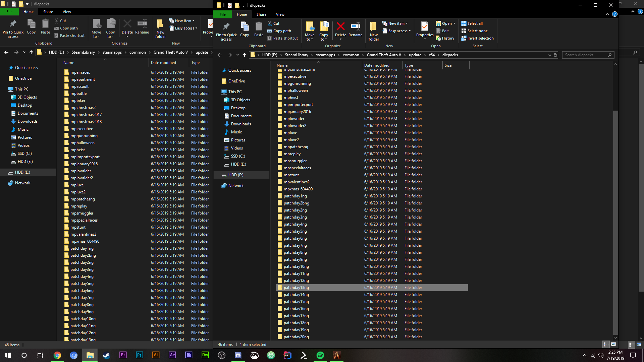Open Spotify from the taskbar

(320, 355)
